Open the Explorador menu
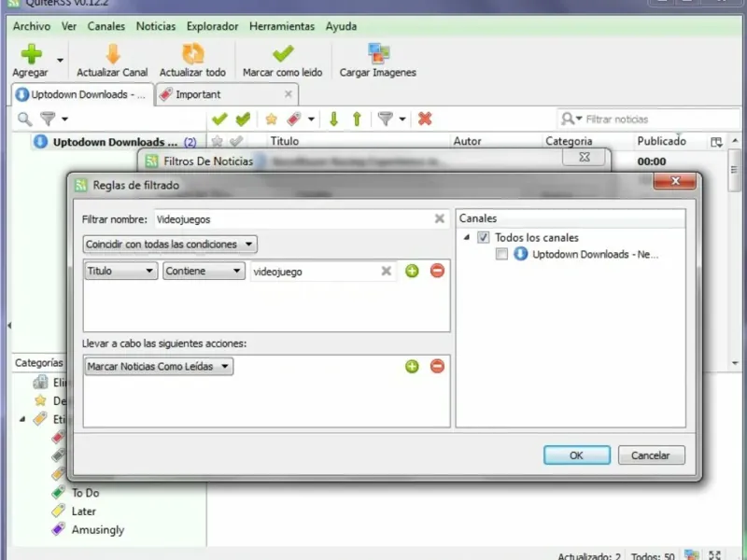Screen dimensions: 747x560 pyautogui.click(x=213, y=27)
